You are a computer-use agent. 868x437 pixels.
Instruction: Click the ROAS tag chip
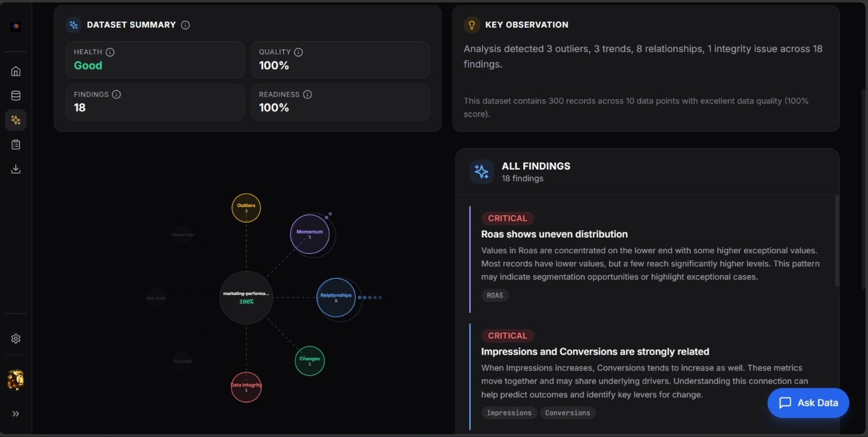[x=495, y=295]
